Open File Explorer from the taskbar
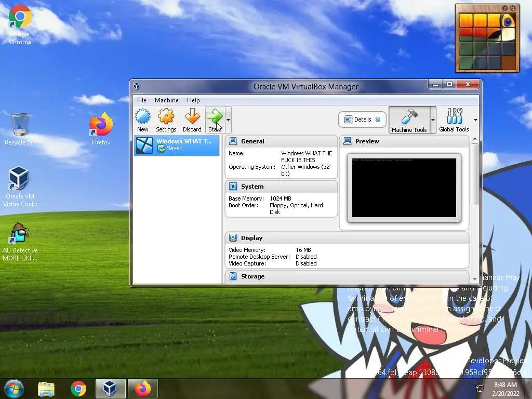532x399 pixels. [x=46, y=389]
